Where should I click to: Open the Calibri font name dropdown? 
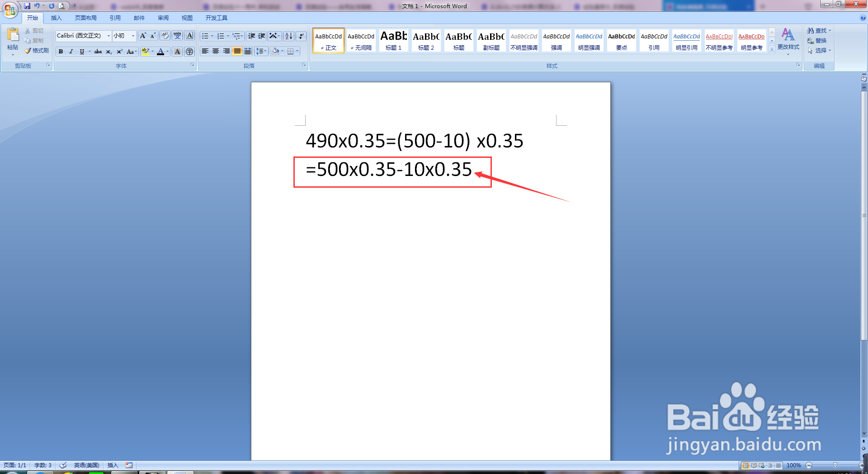108,36
